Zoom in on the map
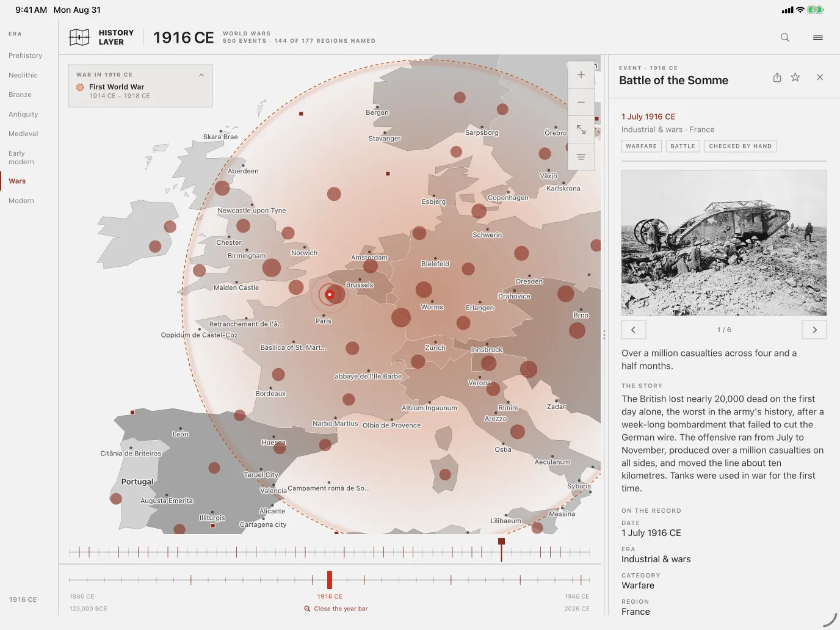The height and width of the screenshot is (630, 840). click(x=581, y=75)
